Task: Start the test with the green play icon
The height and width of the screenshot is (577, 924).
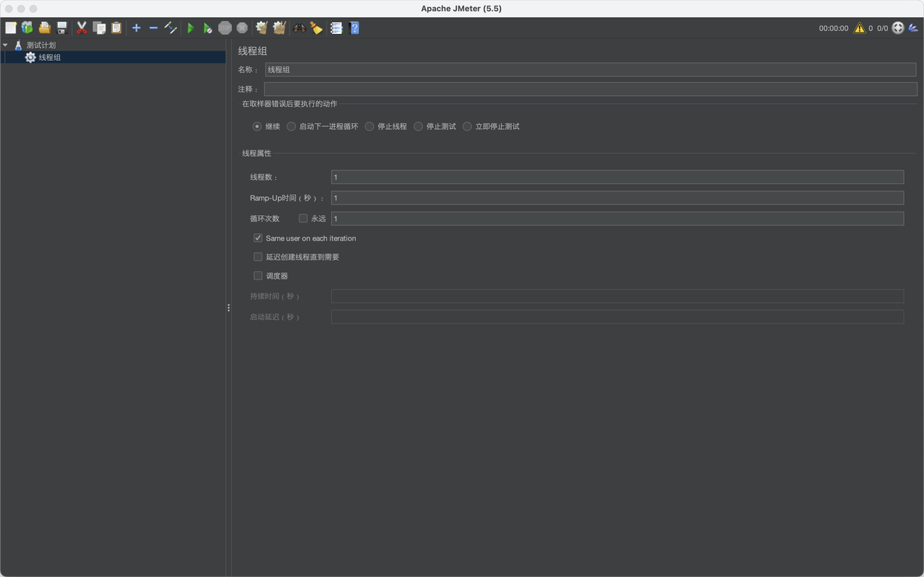Action: pos(191,28)
